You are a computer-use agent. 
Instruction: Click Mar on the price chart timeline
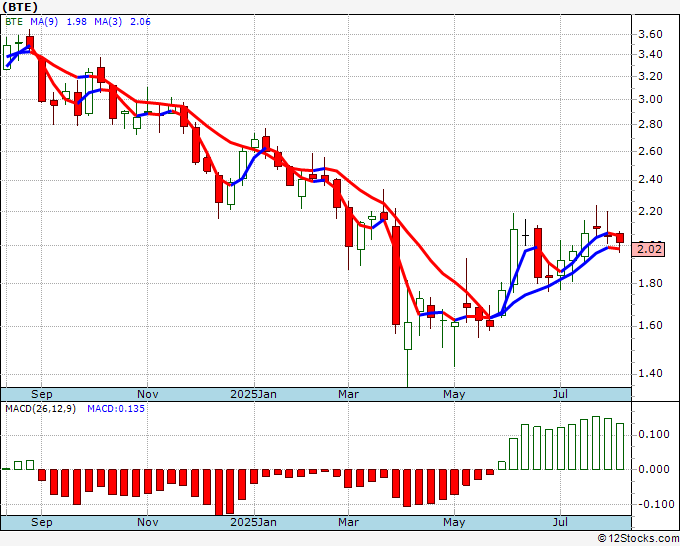348,394
